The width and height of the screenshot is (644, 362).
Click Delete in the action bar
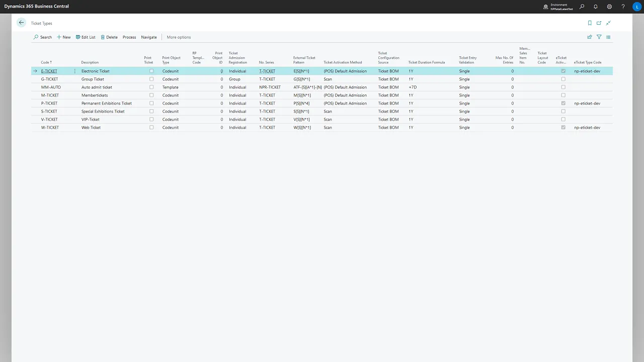(x=109, y=37)
